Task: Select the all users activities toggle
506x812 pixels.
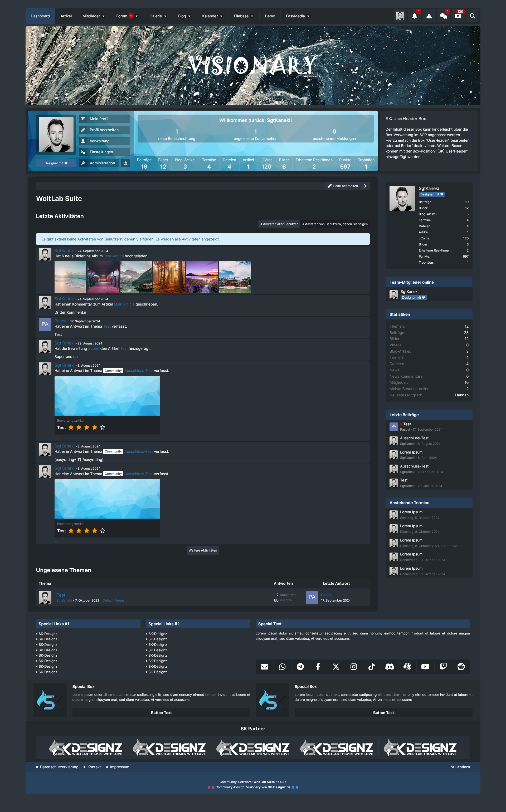Action: click(279, 224)
